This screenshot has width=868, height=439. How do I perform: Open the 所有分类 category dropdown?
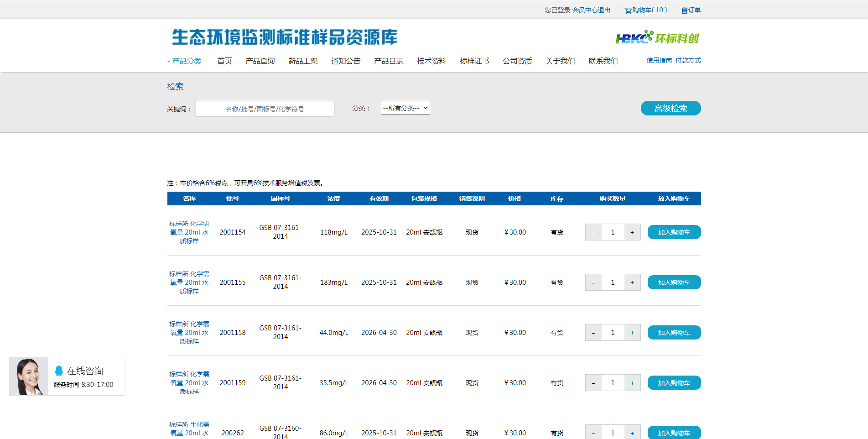tap(405, 108)
